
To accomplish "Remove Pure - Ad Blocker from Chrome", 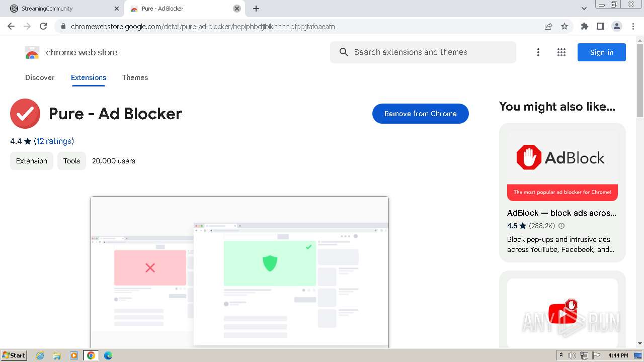I will click(421, 114).
